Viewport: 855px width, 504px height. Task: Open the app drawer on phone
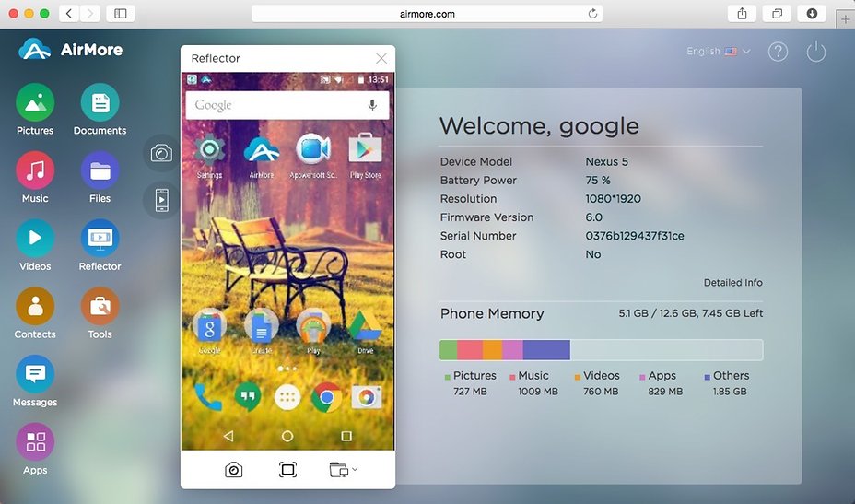[287, 398]
